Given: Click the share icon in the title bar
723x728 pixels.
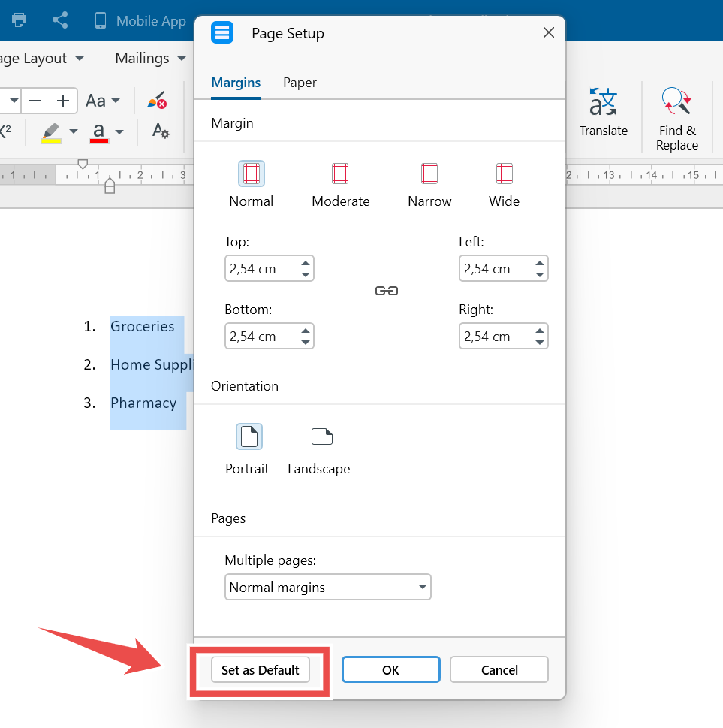Looking at the screenshot, I should [x=60, y=20].
